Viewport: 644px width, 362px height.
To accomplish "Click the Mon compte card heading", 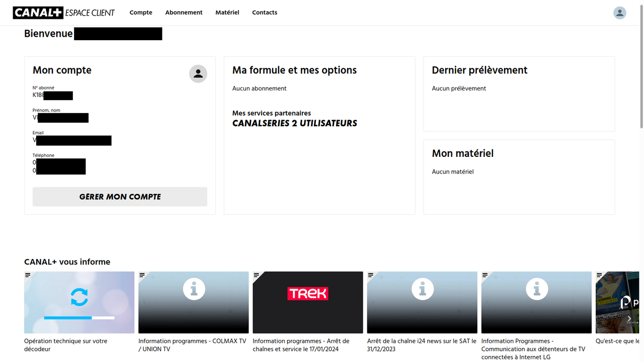I will [x=62, y=70].
